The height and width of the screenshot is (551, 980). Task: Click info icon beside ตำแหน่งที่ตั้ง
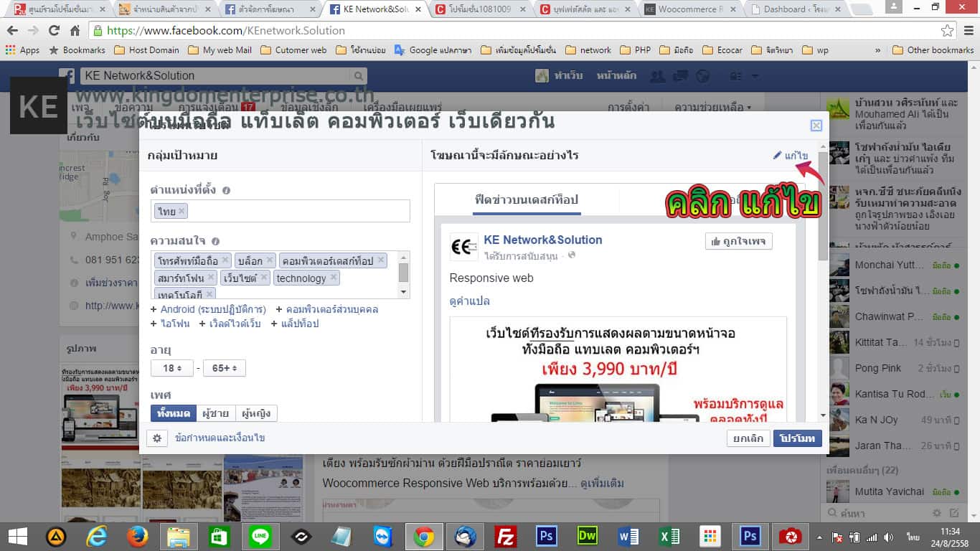[x=226, y=191]
